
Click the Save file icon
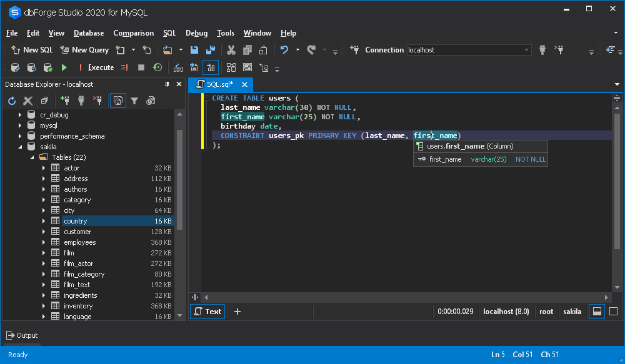(194, 50)
